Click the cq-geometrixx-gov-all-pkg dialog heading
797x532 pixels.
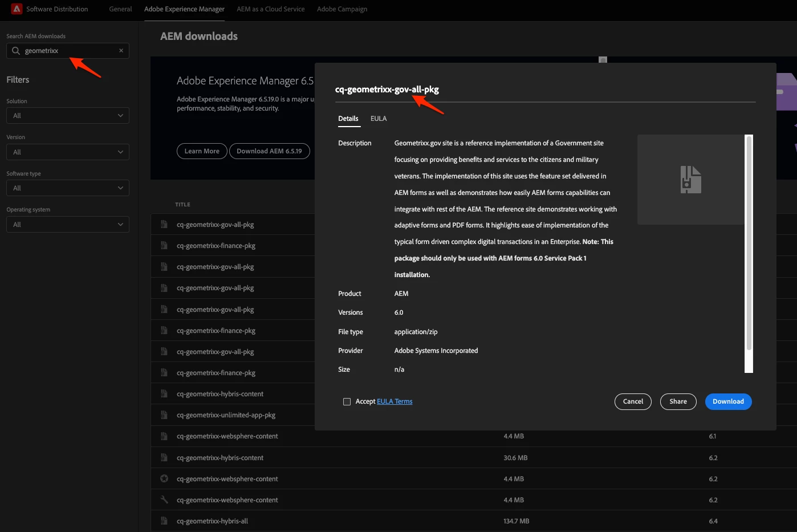coord(387,90)
